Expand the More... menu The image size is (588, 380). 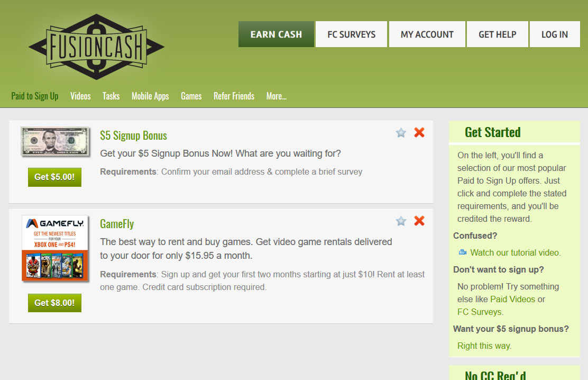coord(277,96)
